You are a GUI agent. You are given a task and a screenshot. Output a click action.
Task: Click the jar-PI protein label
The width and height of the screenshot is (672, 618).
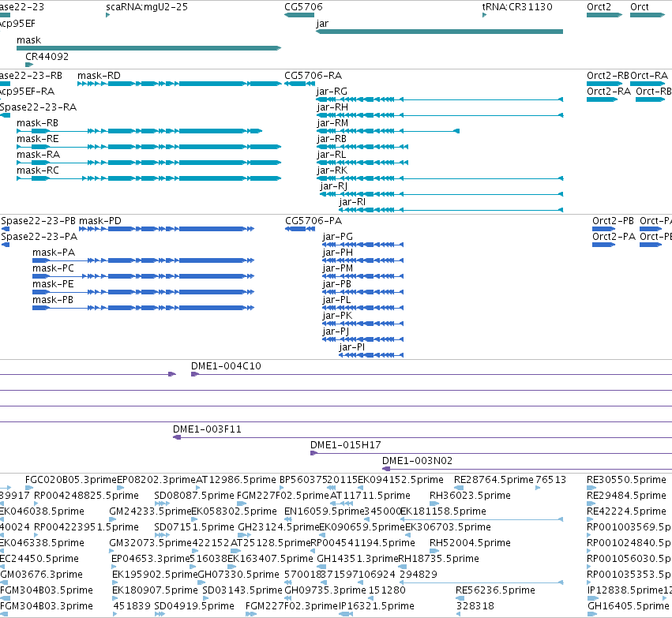(352, 347)
